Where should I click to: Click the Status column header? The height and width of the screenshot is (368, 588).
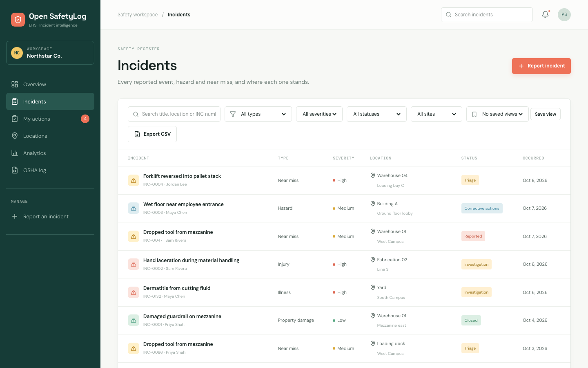pos(469,158)
